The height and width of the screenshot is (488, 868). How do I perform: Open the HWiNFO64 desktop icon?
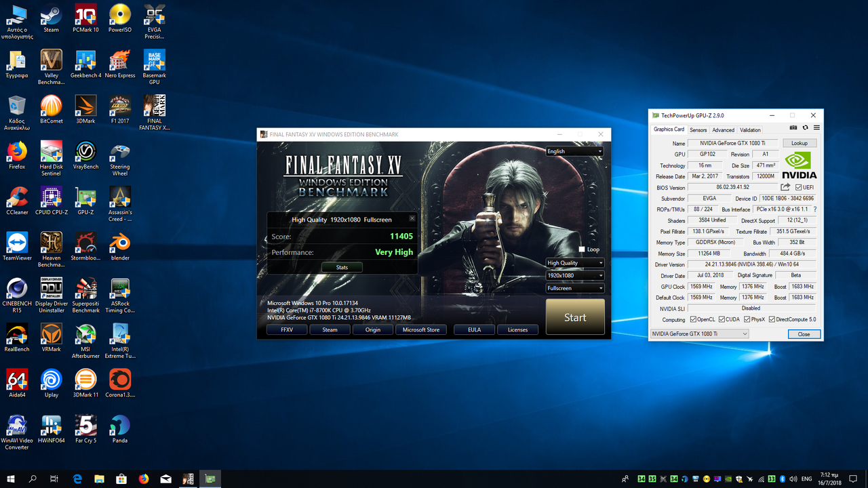coord(52,428)
